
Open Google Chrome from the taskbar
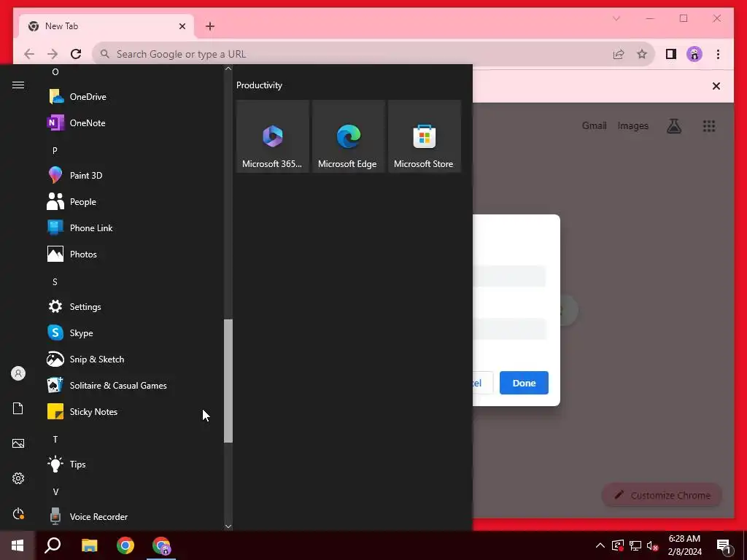pyautogui.click(x=125, y=545)
